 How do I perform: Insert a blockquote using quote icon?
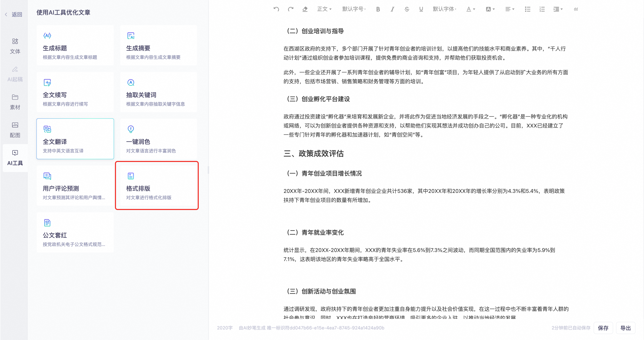576,9
